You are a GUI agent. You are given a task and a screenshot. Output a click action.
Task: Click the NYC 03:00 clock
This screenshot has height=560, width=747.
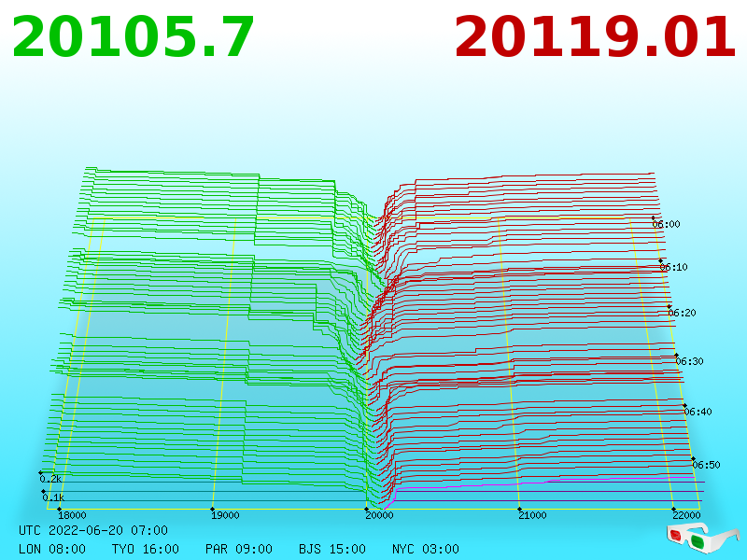tap(426, 549)
